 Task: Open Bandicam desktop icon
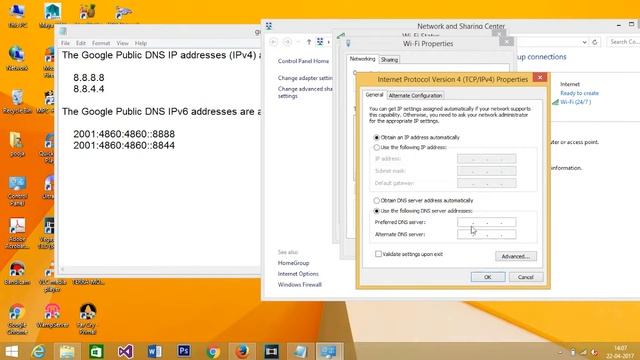tap(17, 273)
